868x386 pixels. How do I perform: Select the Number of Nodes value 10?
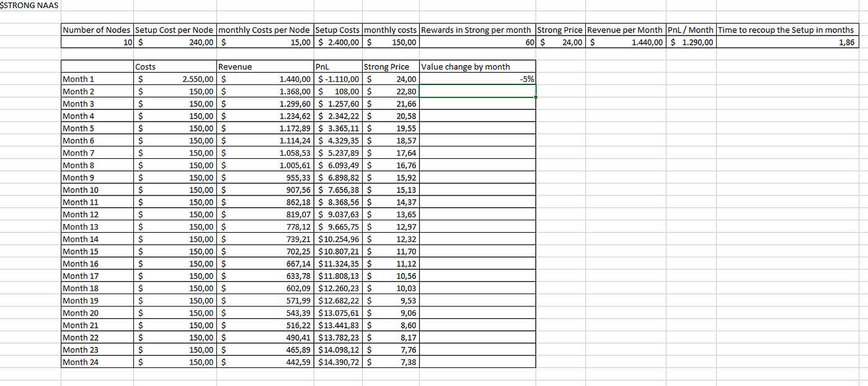(x=97, y=42)
